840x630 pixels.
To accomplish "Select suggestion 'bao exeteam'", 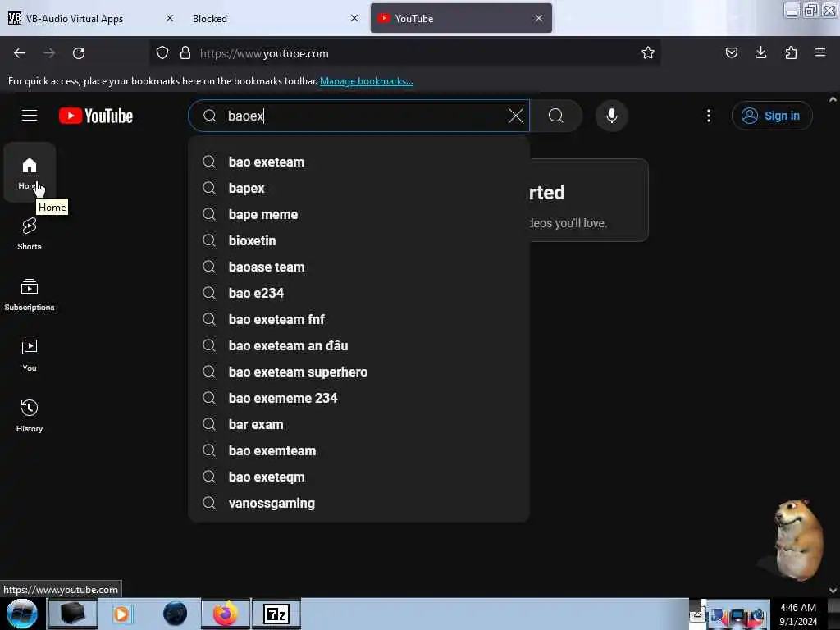I will coord(358,162).
